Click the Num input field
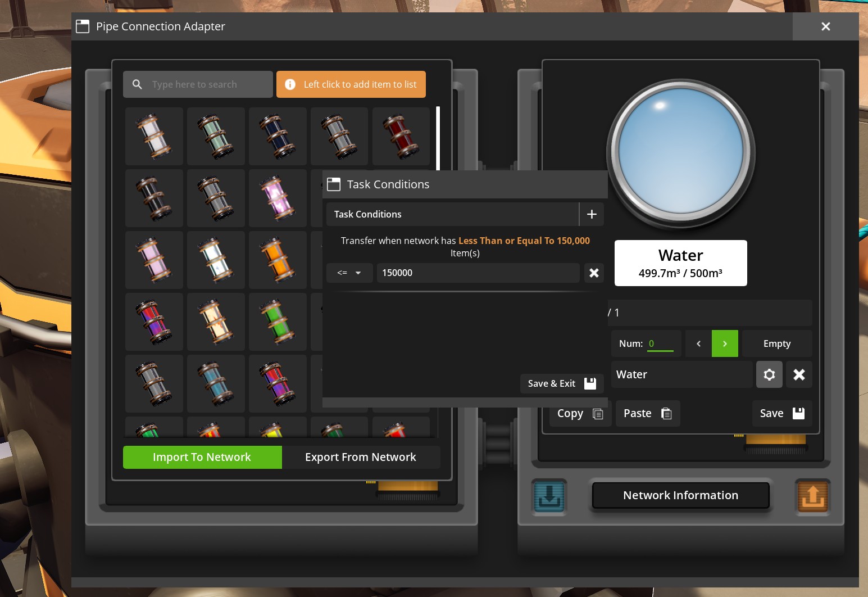868x597 pixels. tap(660, 343)
